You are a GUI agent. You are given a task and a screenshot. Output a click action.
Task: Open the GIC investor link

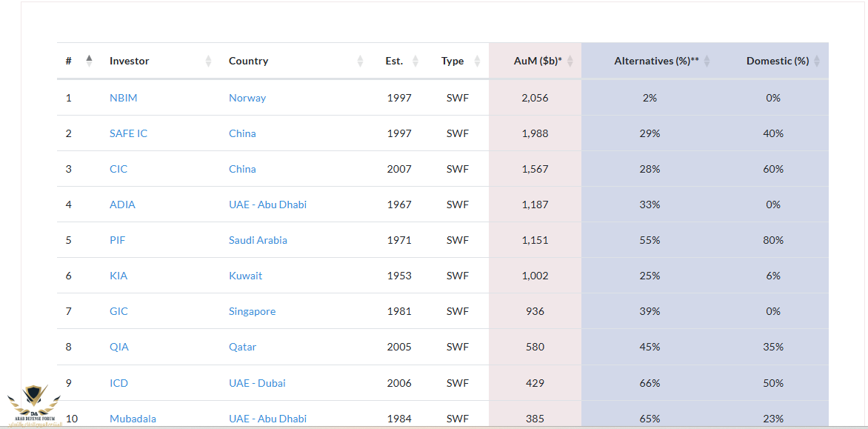118,312
